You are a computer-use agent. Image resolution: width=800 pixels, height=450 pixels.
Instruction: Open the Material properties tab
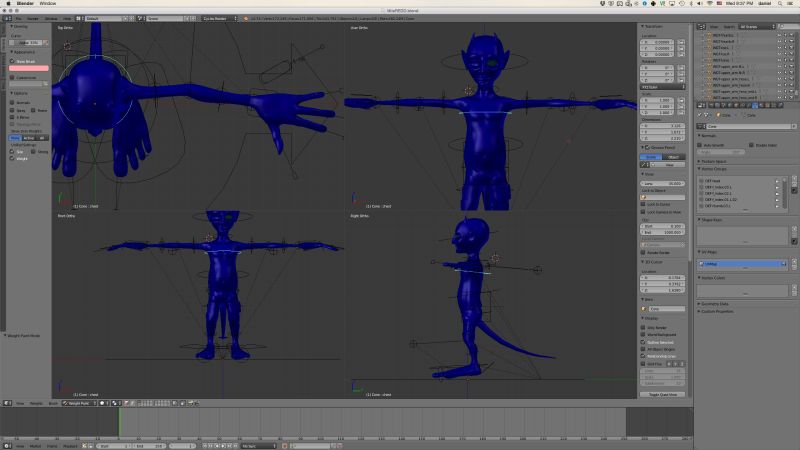761,105
